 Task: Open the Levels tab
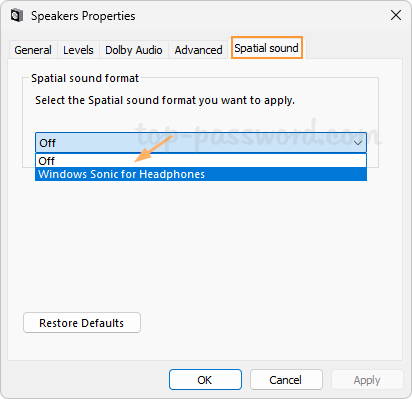[x=78, y=50]
